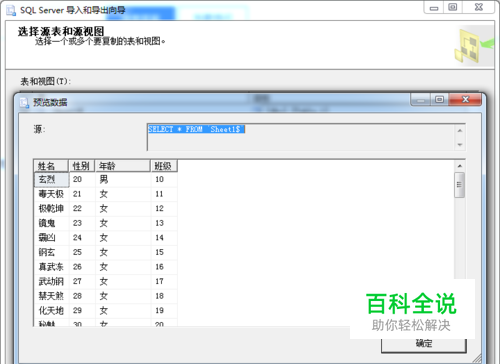Click the 男 cell in first row
This screenshot has height=364, width=500.
[x=123, y=179]
